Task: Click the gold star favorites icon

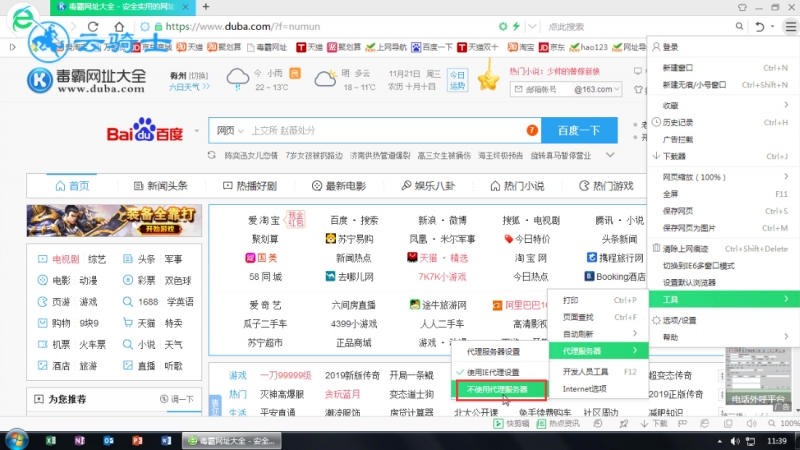Action: pyautogui.click(x=488, y=79)
